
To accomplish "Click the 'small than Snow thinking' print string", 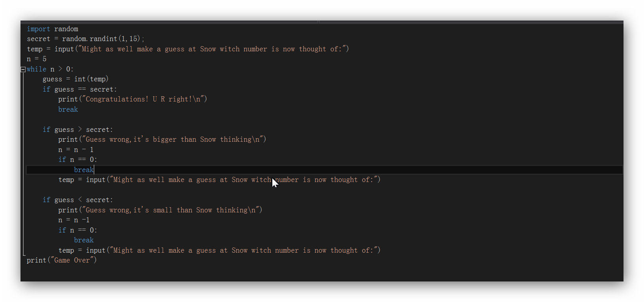I will pyautogui.click(x=171, y=210).
